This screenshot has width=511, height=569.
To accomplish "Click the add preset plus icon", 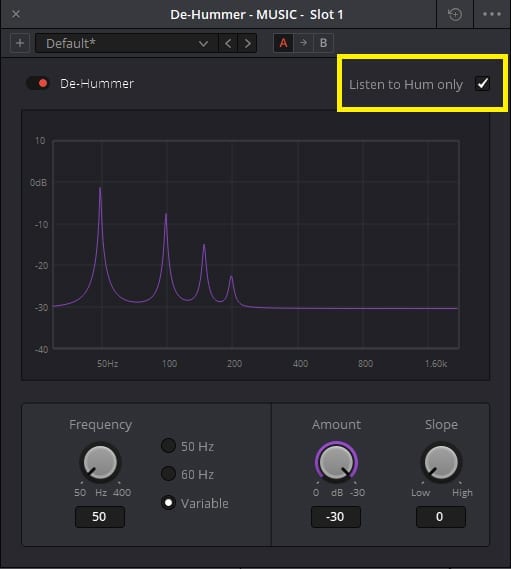I will pyautogui.click(x=20, y=44).
